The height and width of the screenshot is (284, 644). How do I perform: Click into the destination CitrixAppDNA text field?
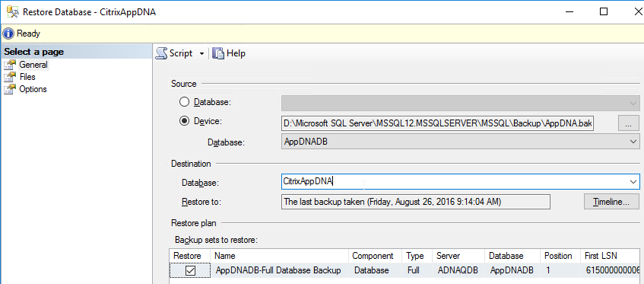coord(454,181)
